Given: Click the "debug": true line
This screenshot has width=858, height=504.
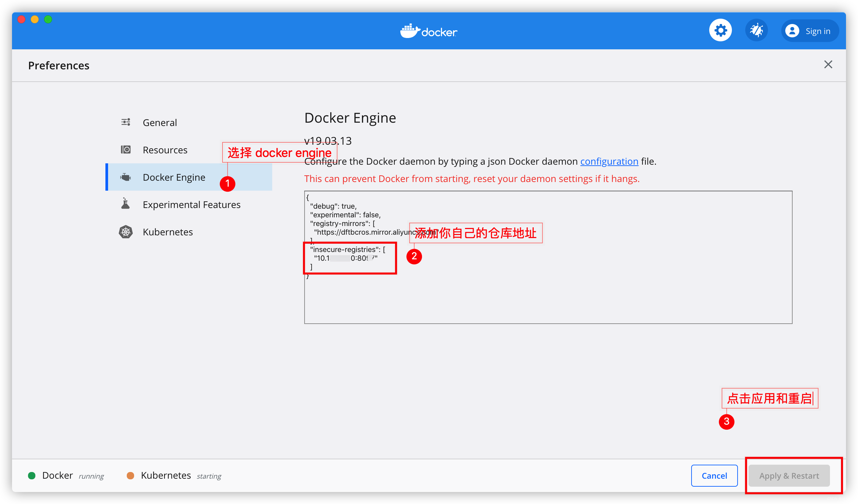Looking at the screenshot, I should coord(333,206).
